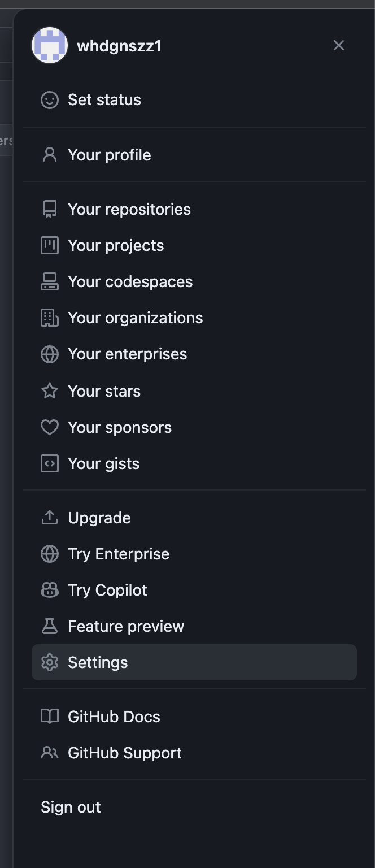This screenshot has width=375, height=868.
Task: Click the heart icon for sponsors
Action: pos(50,427)
